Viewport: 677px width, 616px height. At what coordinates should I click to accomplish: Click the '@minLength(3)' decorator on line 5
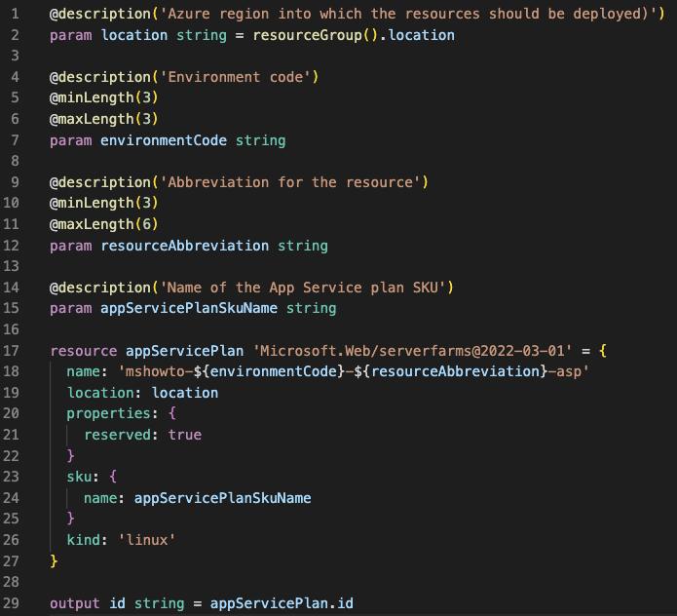(104, 98)
